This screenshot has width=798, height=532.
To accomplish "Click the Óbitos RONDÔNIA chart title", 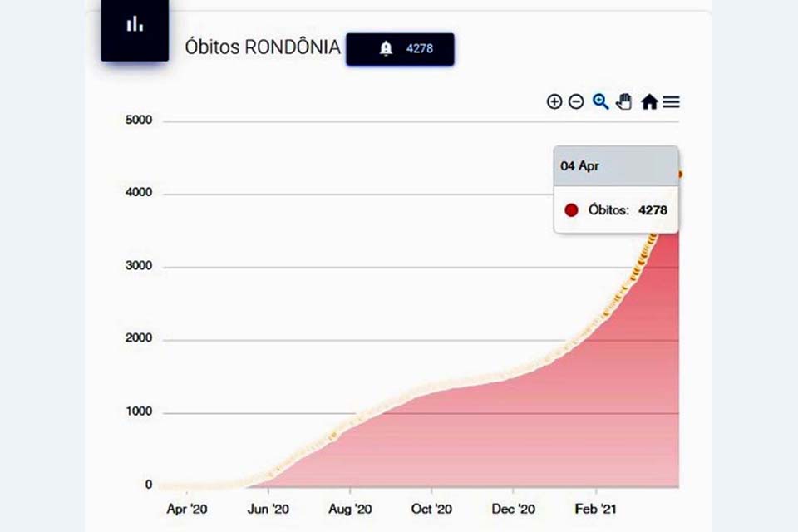I will (x=263, y=47).
